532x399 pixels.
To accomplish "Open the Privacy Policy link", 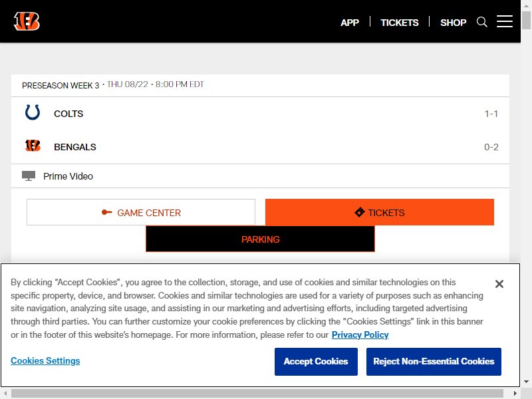I will coord(360,335).
